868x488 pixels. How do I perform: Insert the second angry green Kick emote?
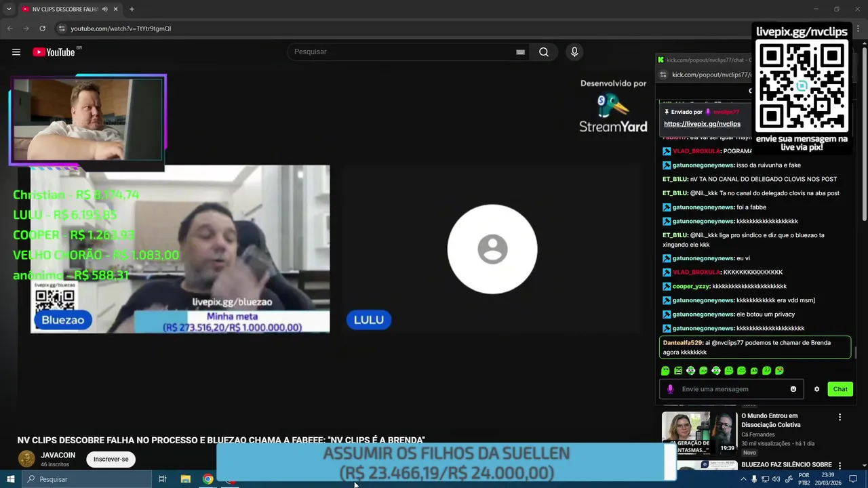(x=678, y=371)
